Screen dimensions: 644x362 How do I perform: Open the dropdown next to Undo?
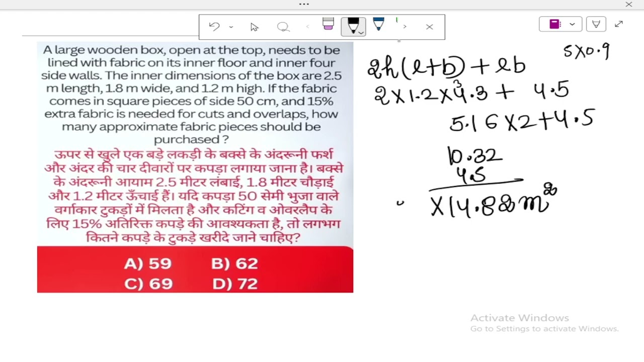(x=231, y=27)
